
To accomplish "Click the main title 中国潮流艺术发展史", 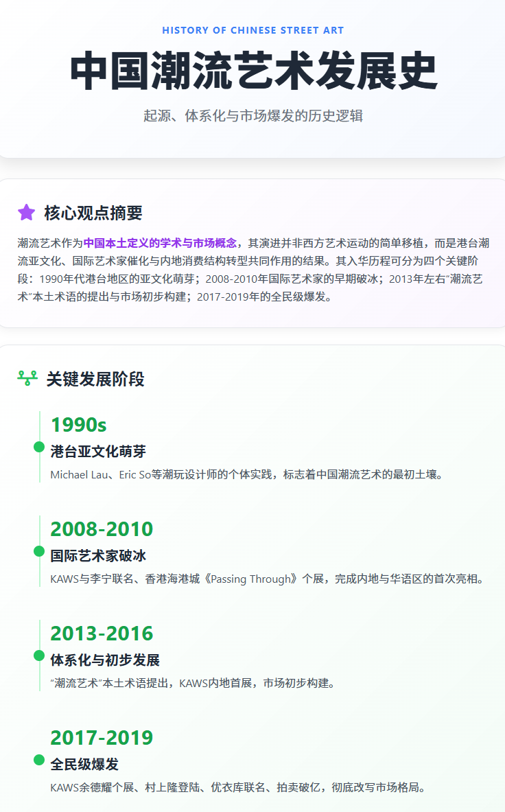I will tap(252, 71).
